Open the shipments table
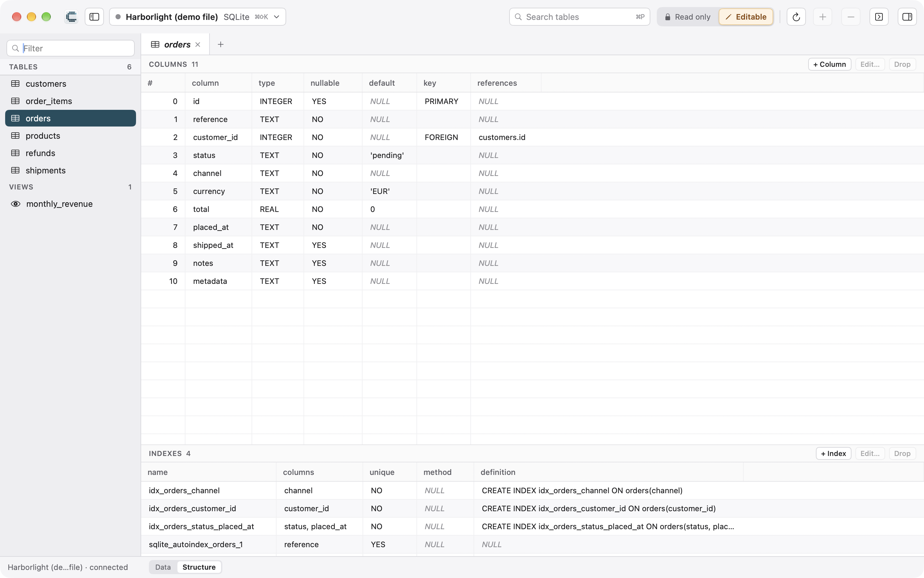Screen dimensions: 924x578 pos(71,170)
